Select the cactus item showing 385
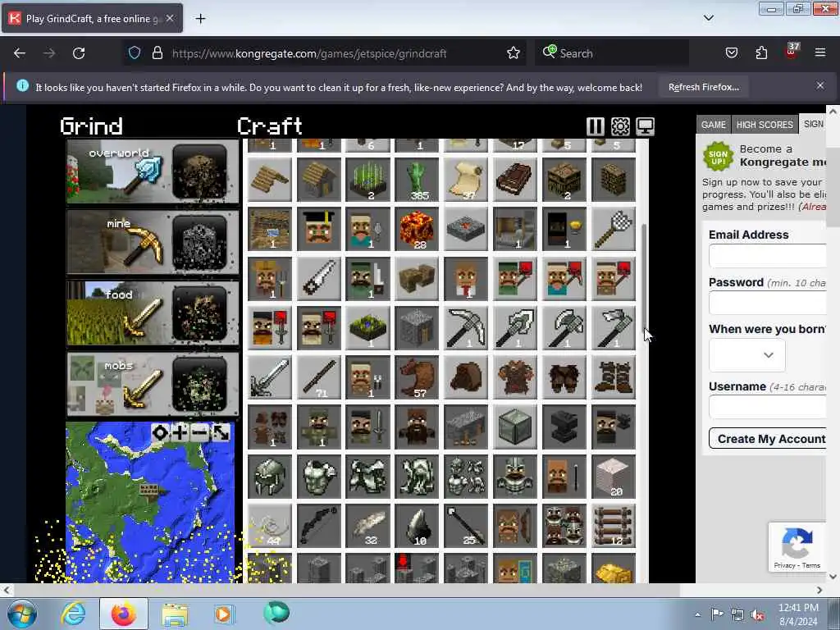Viewport: 840px width, 630px height. pyautogui.click(x=417, y=180)
